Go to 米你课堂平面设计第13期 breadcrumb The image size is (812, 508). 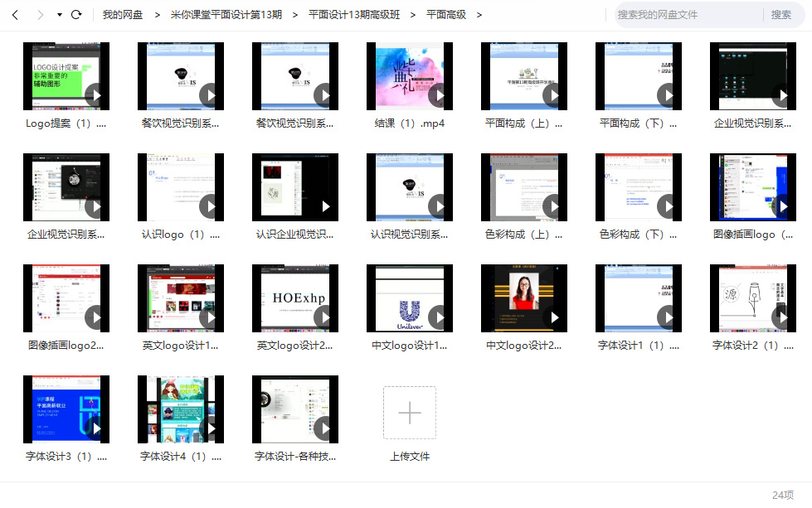[226, 15]
